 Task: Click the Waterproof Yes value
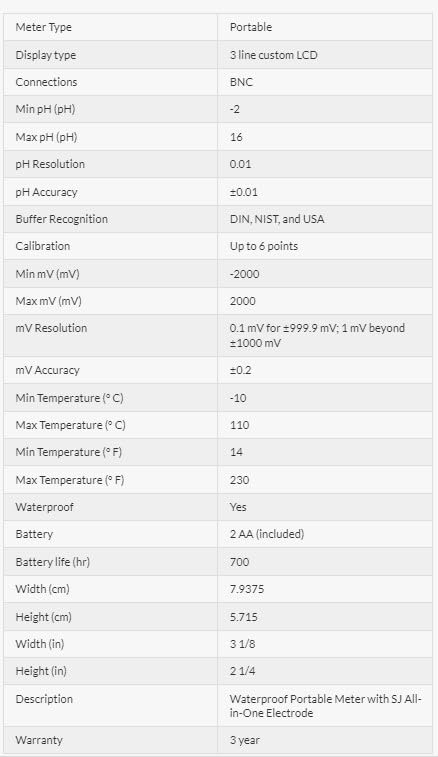click(x=238, y=507)
